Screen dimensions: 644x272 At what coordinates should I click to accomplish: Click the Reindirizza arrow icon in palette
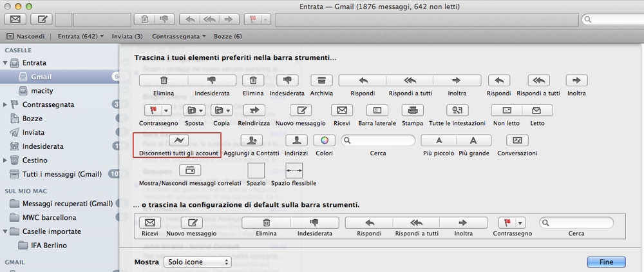254,110
